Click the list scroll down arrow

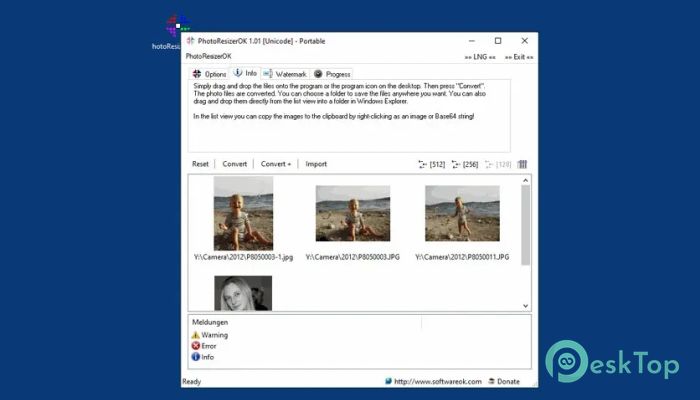point(525,306)
